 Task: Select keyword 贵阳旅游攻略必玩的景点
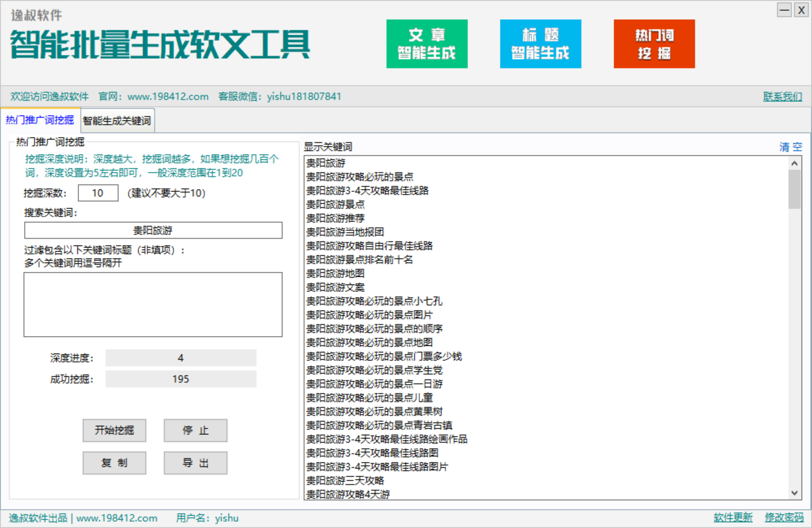[360, 177]
